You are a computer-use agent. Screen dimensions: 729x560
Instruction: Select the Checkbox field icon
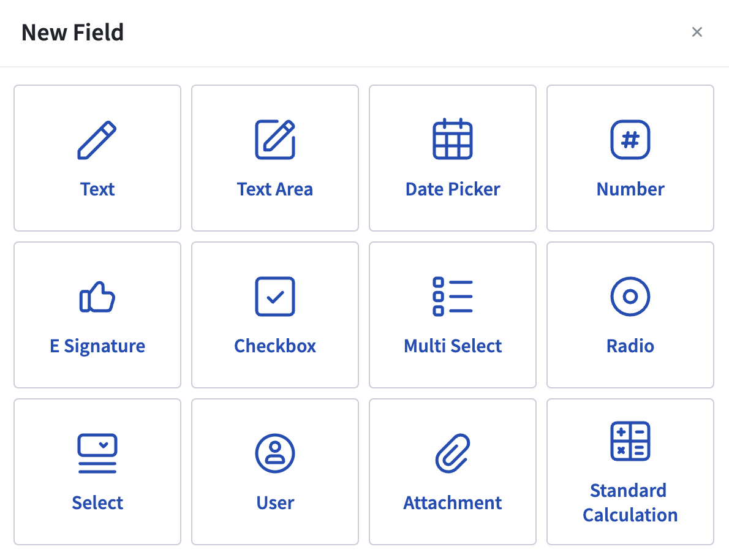(x=274, y=297)
